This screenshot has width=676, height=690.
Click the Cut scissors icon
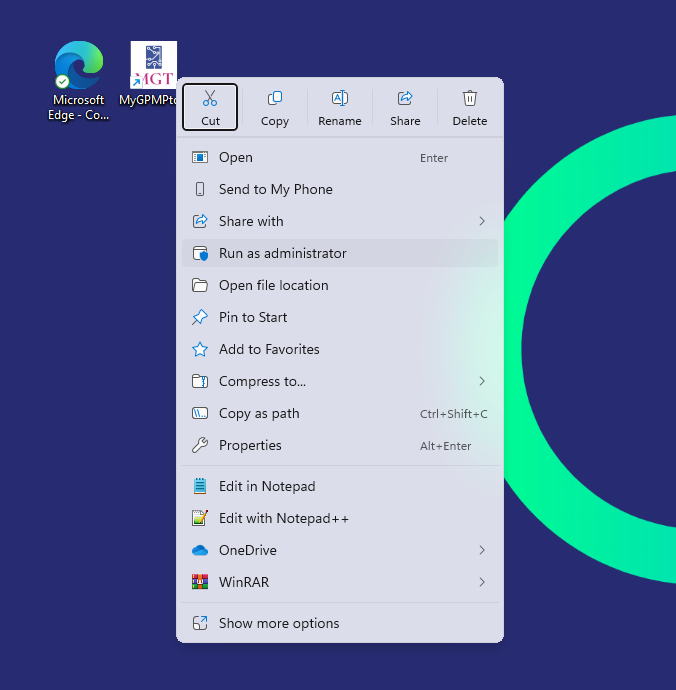tap(210, 99)
